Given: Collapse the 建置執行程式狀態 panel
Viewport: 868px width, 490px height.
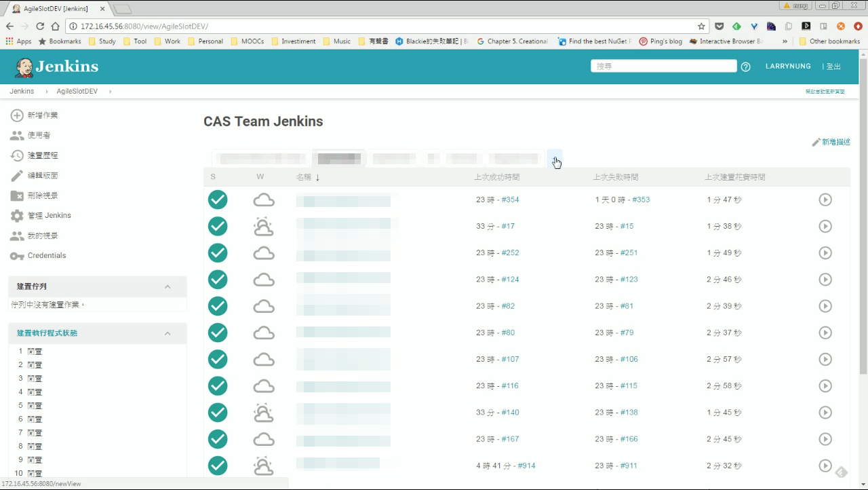Looking at the screenshot, I should [167, 333].
